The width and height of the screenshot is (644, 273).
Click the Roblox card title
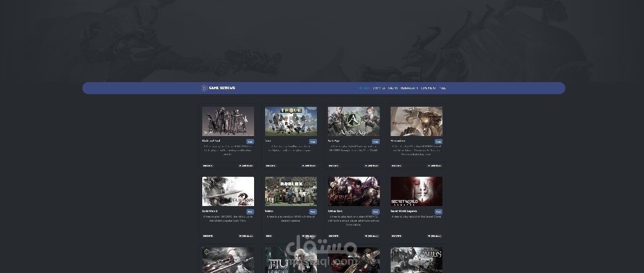pos(269,211)
